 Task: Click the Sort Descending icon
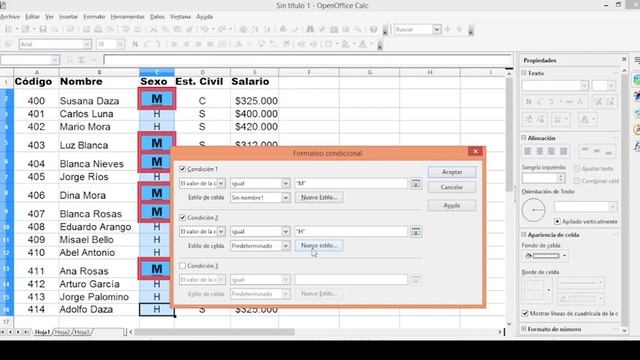(x=267, y=29)
